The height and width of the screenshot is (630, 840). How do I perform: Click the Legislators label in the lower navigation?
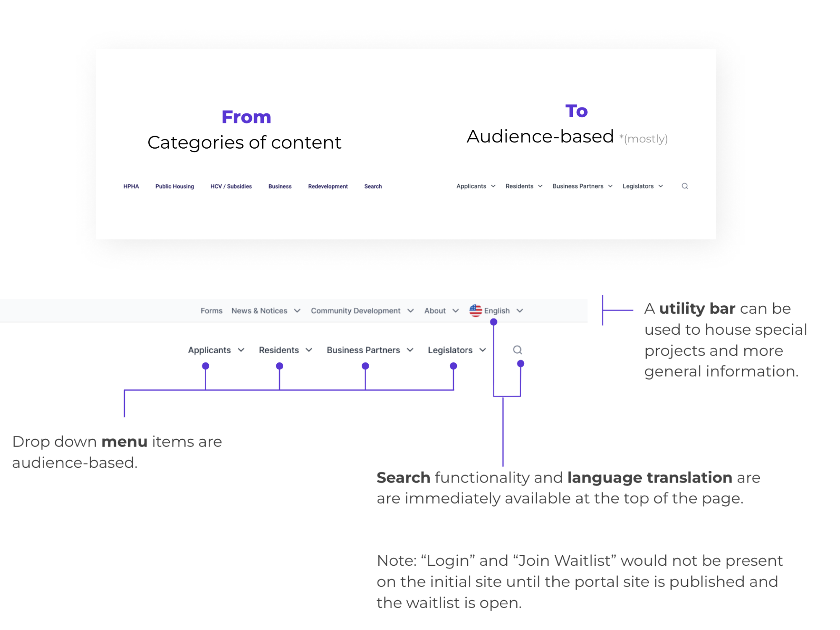[x=450, y=350]
